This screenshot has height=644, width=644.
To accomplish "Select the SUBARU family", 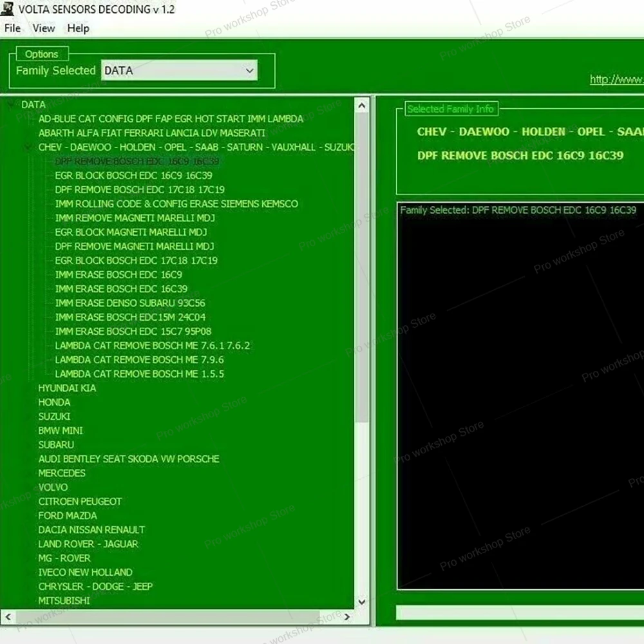I will [56, 445].
